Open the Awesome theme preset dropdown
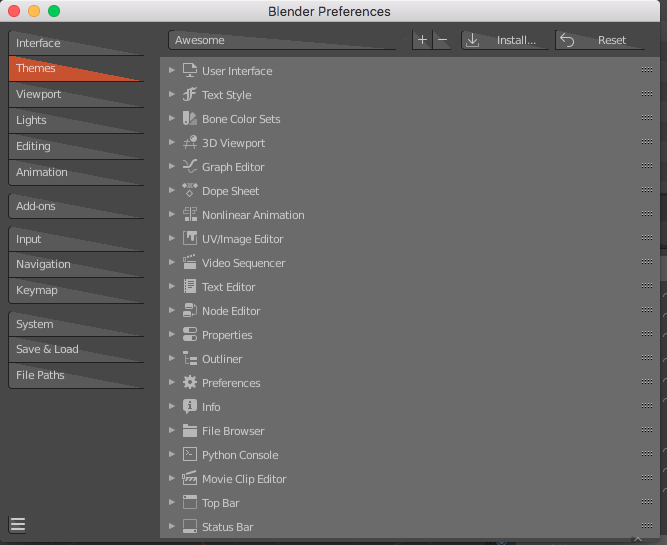Screen dimensions: 667x545 (282, 40)
